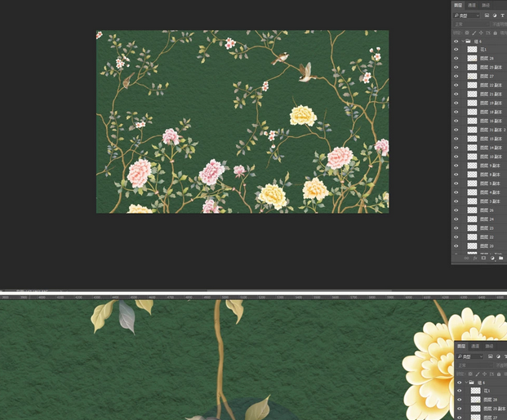This screenshot has height=420, width=507.
Task: Click the link layers chain icon
Action: tap(466, 258)
